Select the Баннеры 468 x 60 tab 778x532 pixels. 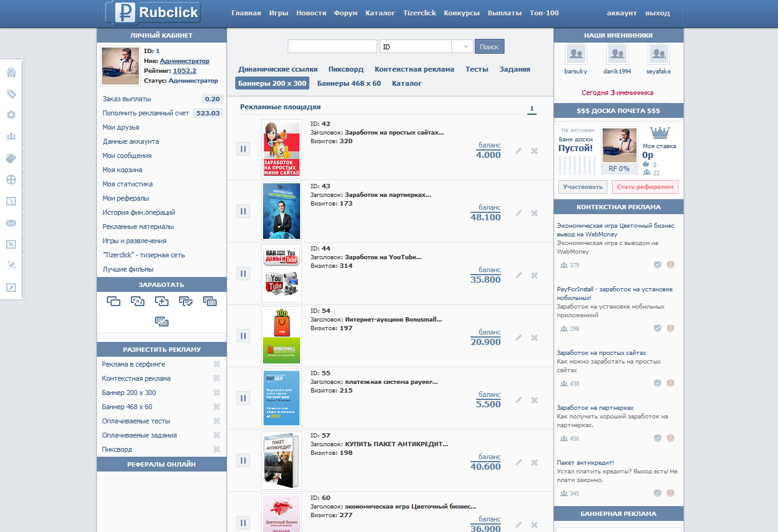349,83
